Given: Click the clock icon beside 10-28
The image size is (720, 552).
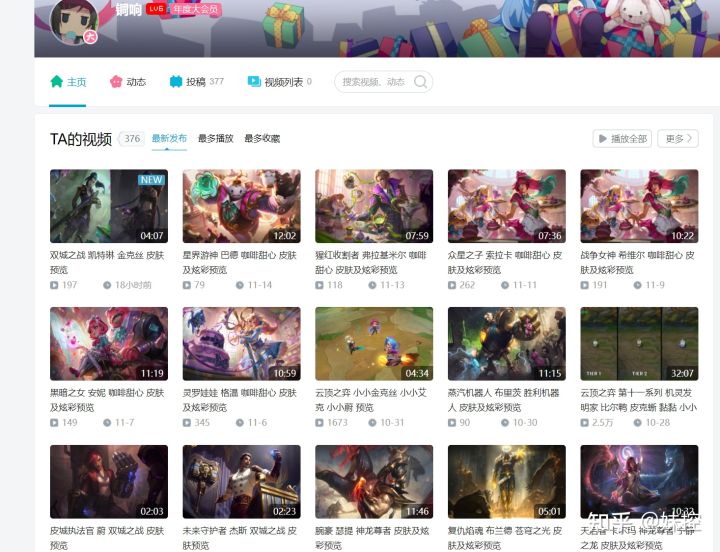Looking at the screenshot, I should tap(637, 423).
